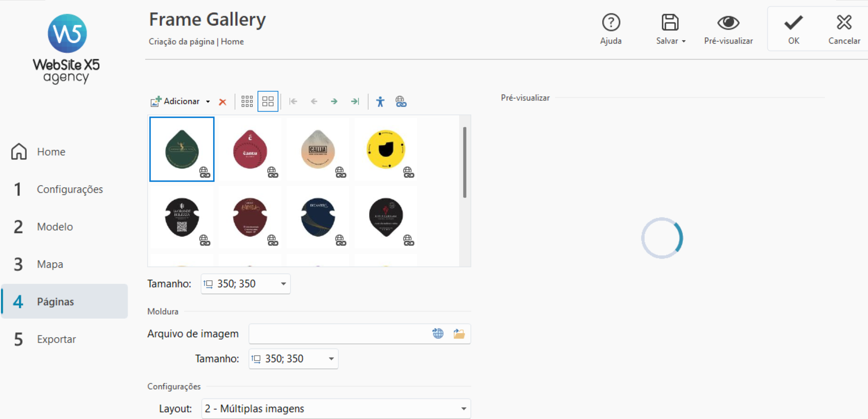Open the top Tamanho size dropdown

(245, 284)
